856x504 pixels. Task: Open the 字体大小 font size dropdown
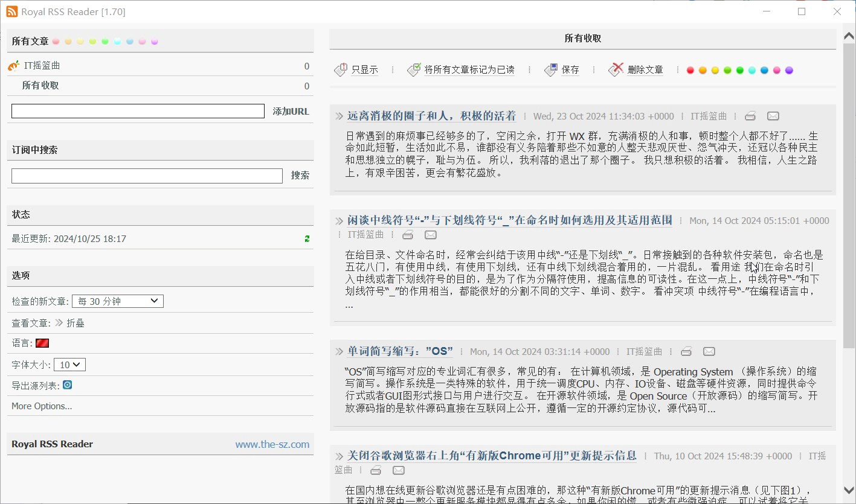coord(70,365)
